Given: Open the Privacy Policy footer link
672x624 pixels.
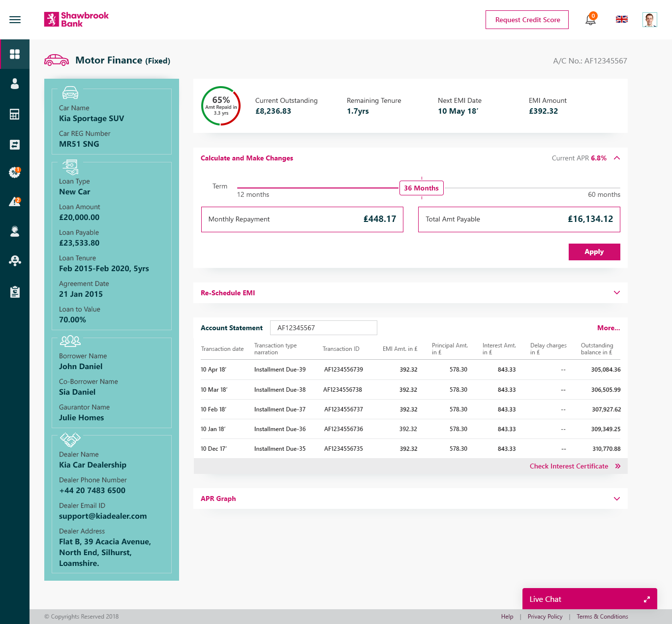Looking at the screenshot, I should (x=545, y=616).
